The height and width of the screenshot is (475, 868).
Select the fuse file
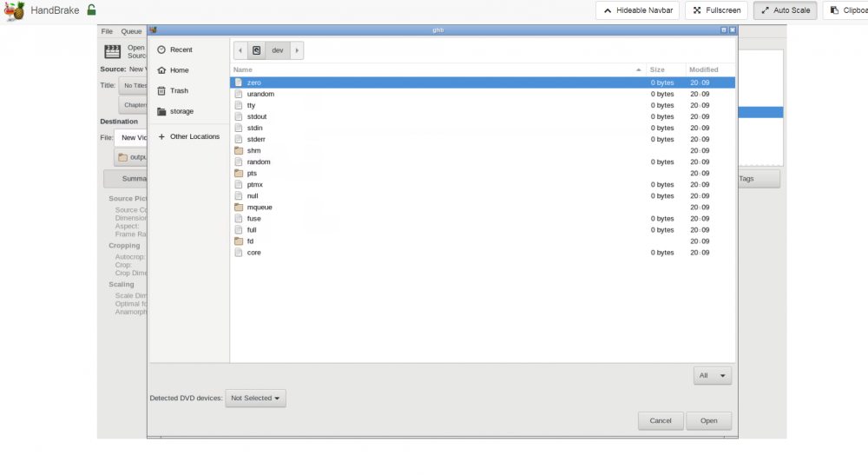coord(482,219)
